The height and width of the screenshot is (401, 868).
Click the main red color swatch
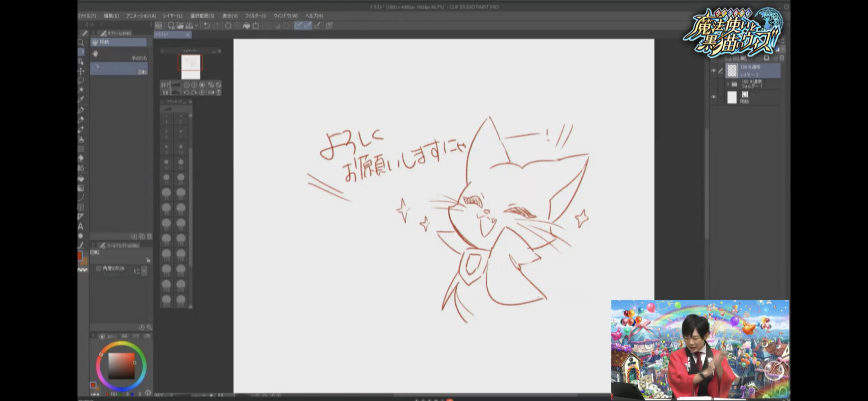[x=79, y=256]
